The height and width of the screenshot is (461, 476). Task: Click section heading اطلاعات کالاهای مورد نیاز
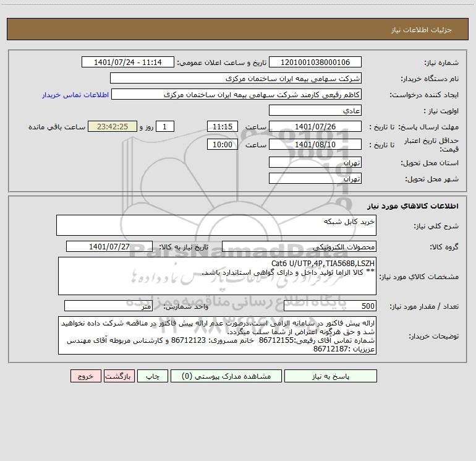tap(413, 206)
